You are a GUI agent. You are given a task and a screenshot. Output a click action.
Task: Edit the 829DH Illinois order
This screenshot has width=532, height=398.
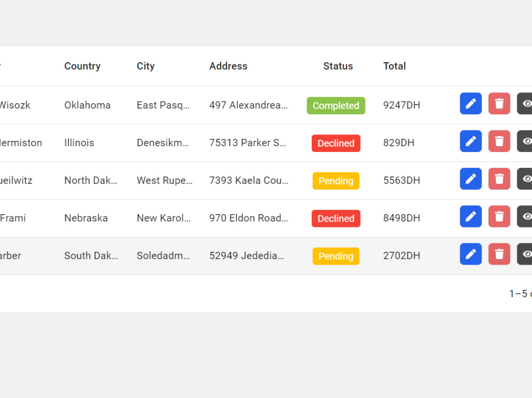[x=471, y=141]
